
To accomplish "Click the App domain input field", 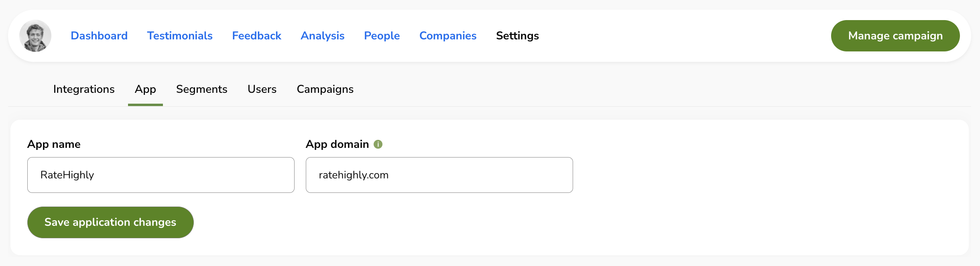I will coord(439,175).
